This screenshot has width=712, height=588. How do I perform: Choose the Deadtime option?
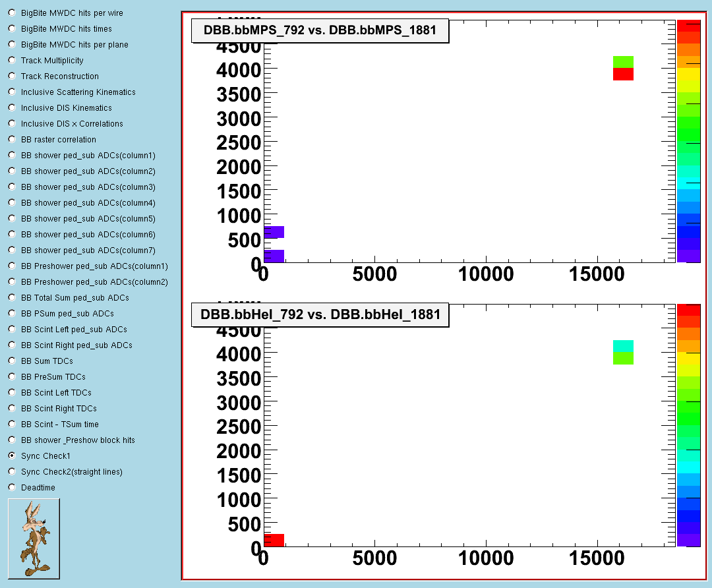(13, 488)
